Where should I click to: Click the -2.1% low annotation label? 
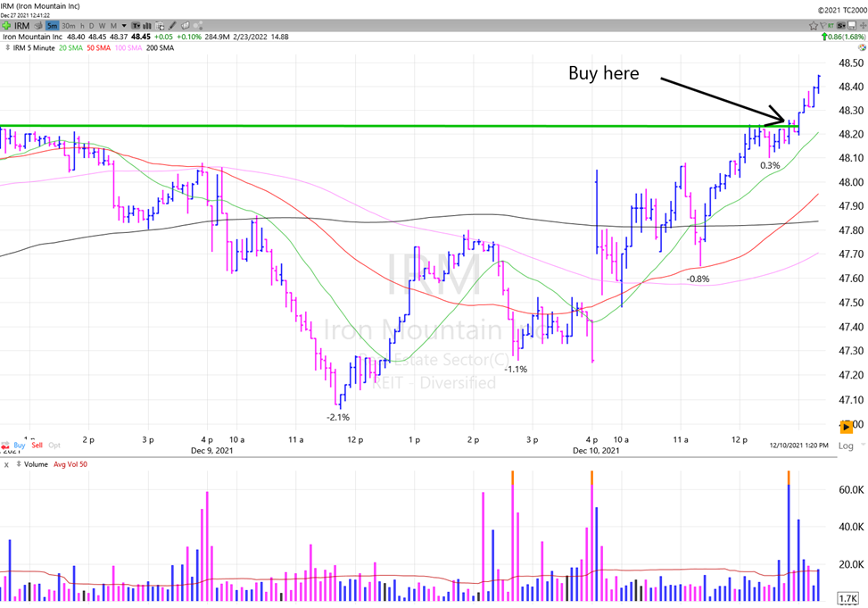pos(338,417)
